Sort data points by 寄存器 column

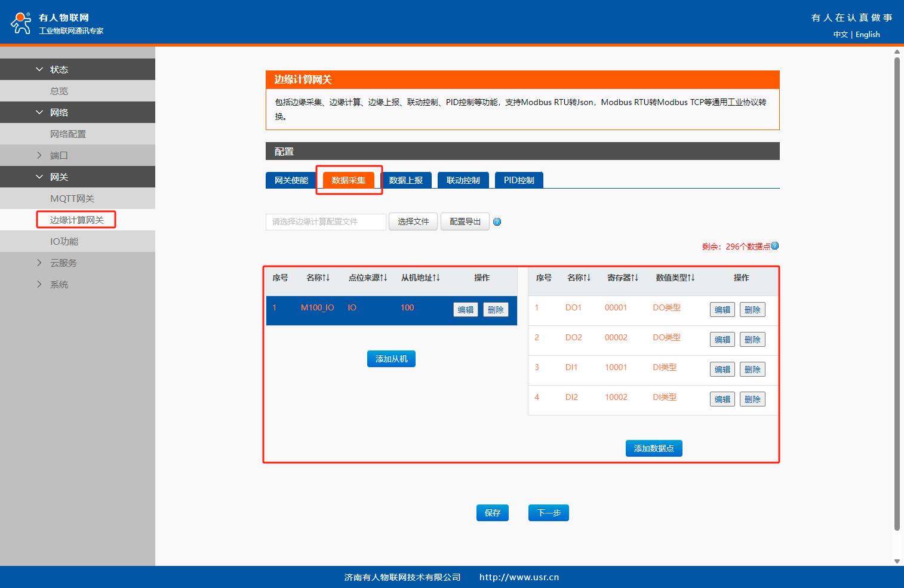click(x=623, y=278)
